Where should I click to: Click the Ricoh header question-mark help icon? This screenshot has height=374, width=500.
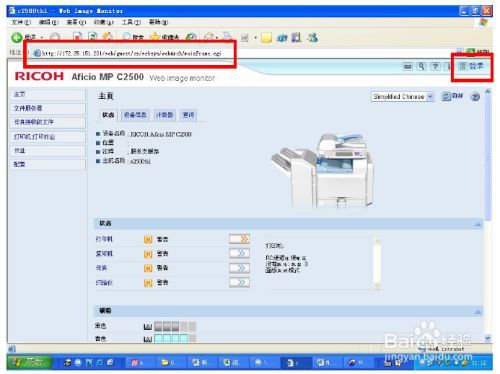[435, 66]
